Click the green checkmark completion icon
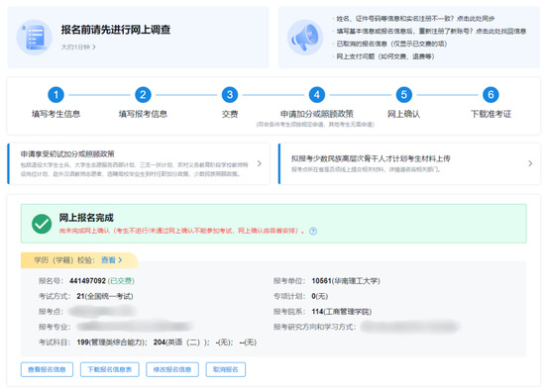Image resolution: width=548 pixels, height=392 pixels. 42,224
